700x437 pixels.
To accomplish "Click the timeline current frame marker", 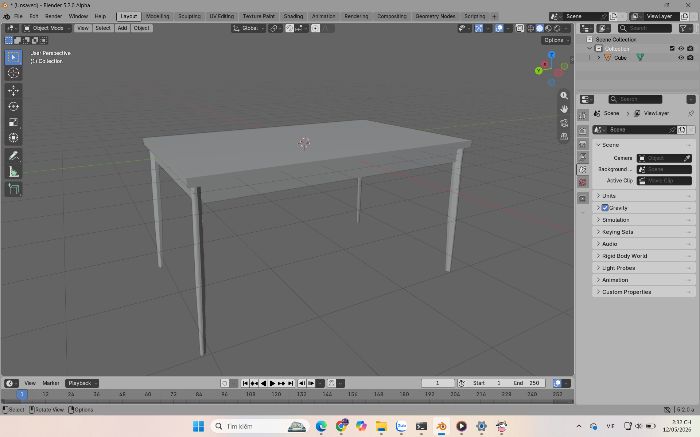I will [21, 394].
